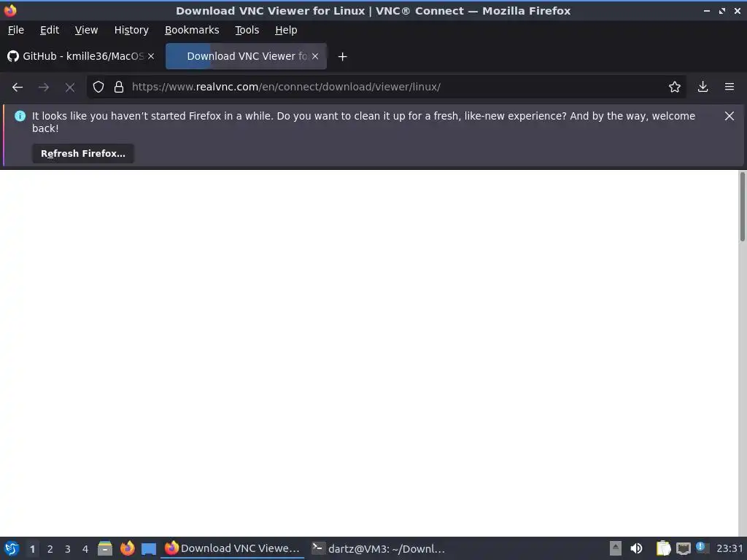Viewport: 747px width, 560px height.
Task: Open the removable media eject tray icon
Action: click(x=616, y=548)
